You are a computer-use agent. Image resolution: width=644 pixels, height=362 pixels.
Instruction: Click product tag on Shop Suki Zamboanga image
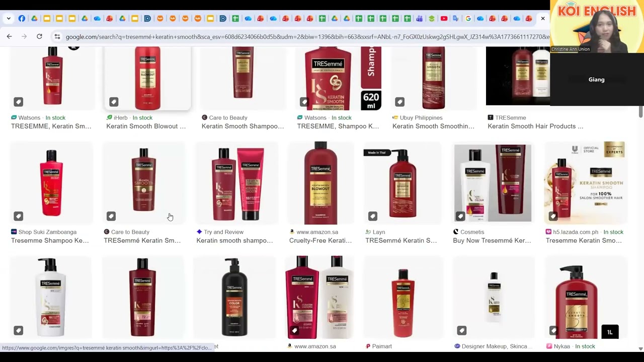click(18, 216)
